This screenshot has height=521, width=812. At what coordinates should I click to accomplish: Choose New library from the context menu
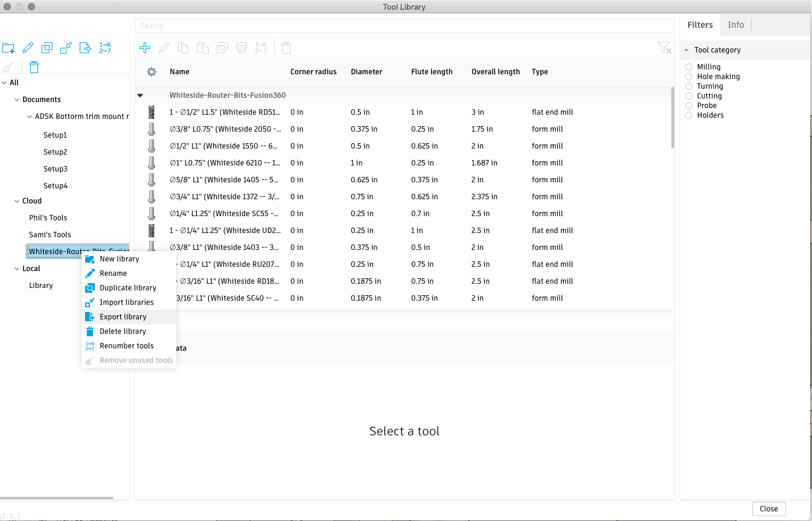(x=129, y=259)
